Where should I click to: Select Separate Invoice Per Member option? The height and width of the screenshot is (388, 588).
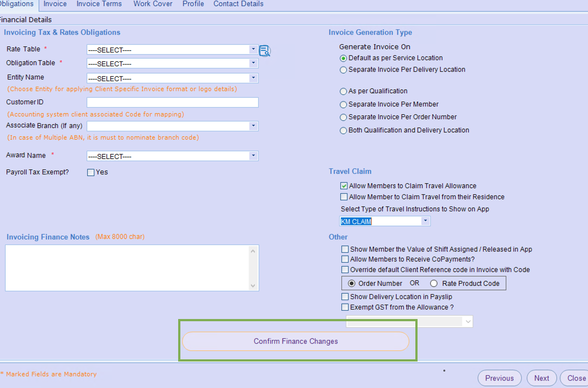(x=344, y=104)
